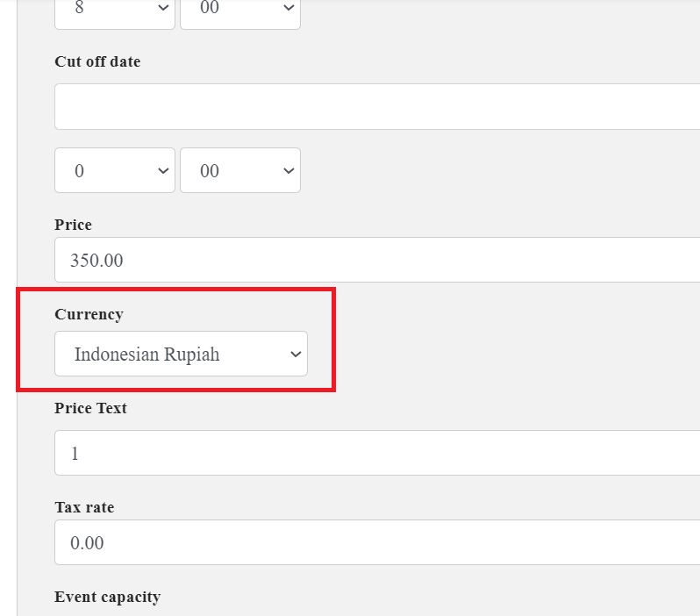Click the chevron arrow on the 0 hour selector

(x=162, y=171)
